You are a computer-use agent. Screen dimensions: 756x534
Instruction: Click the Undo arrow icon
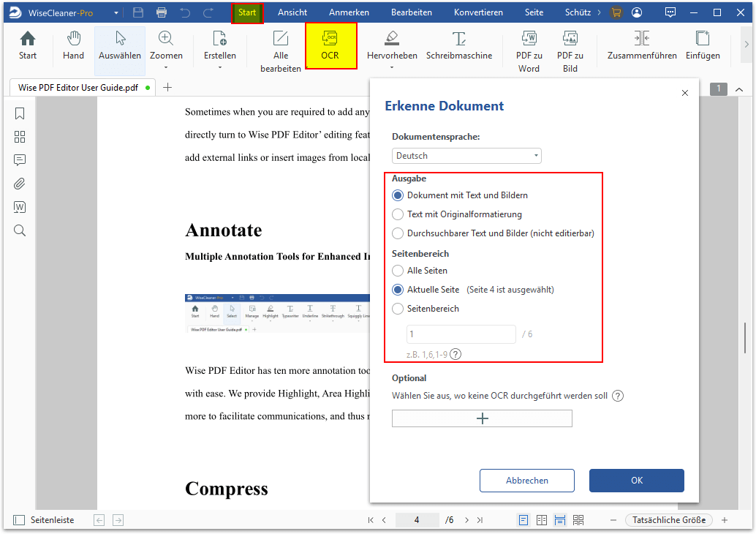(185, 12)
